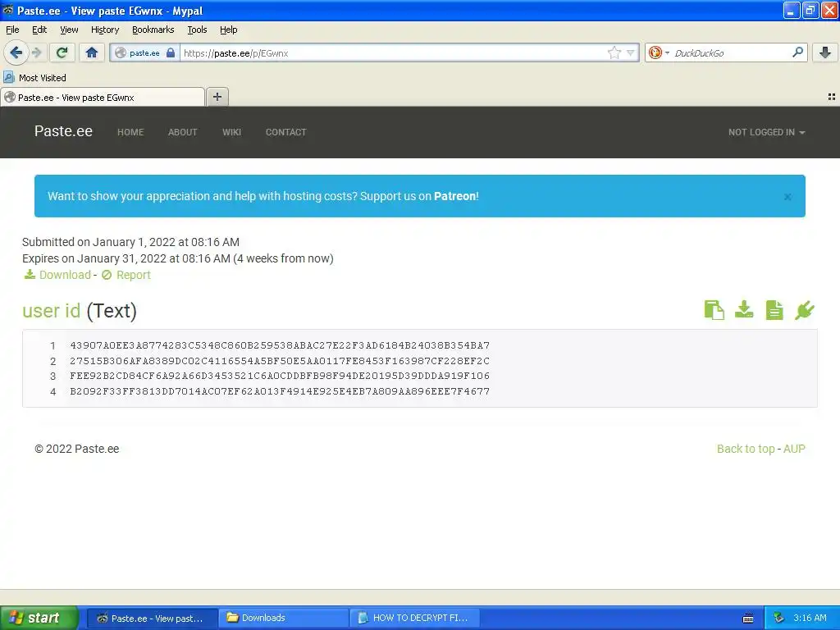Open the AUP link in footer
Screen dimensions: 840x630
[794, 449]
